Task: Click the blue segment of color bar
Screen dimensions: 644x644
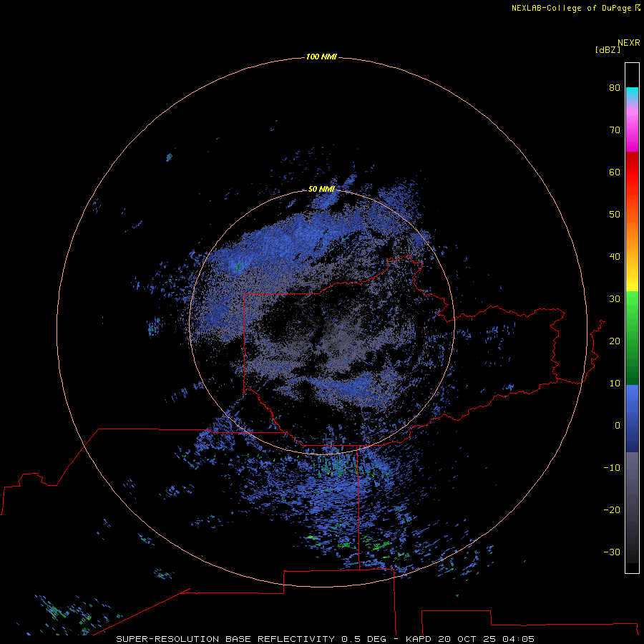Action: 632,418
